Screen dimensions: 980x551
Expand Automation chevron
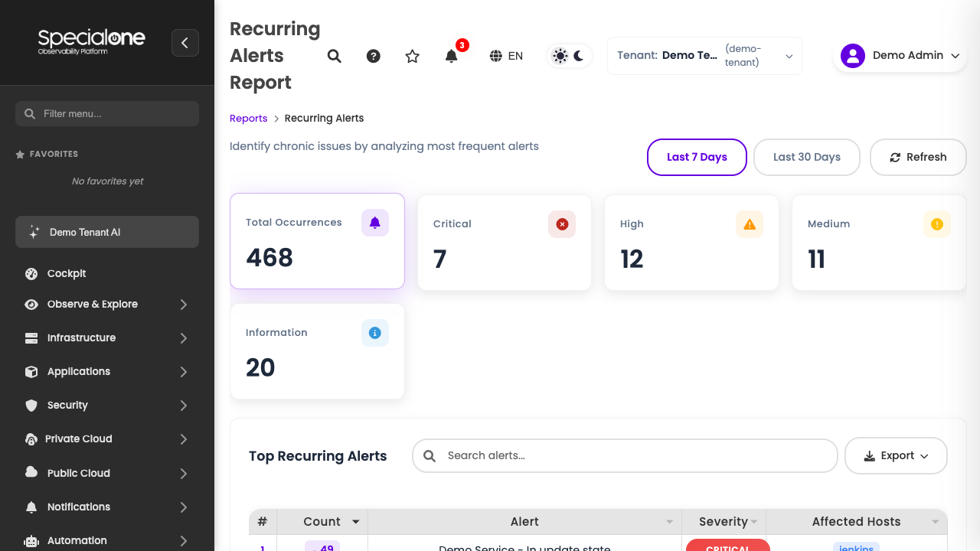184,541
